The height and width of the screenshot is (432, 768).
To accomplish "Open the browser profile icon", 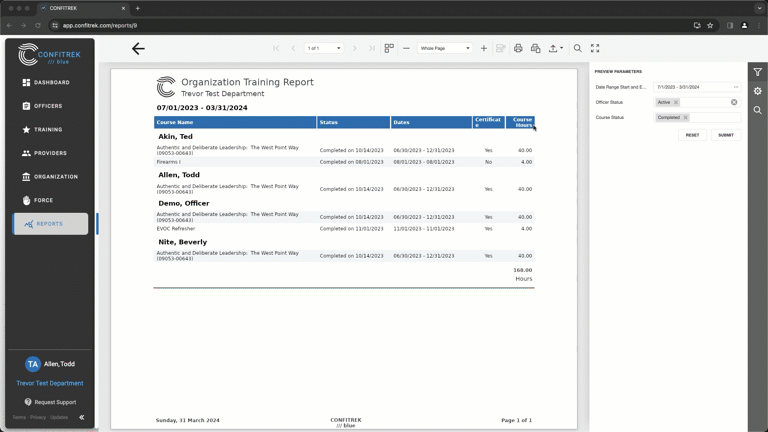I will pos(744,25).
